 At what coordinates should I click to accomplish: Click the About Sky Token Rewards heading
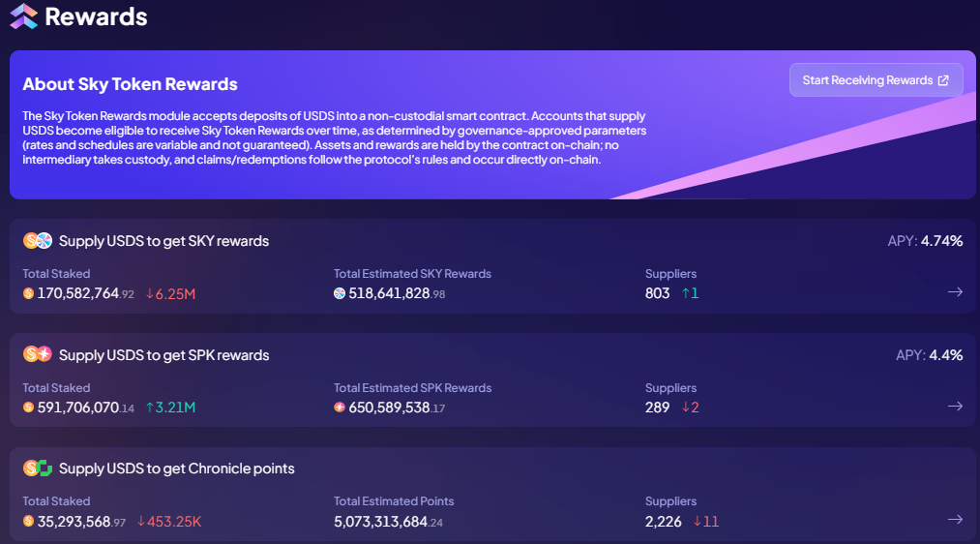[130, 84]
